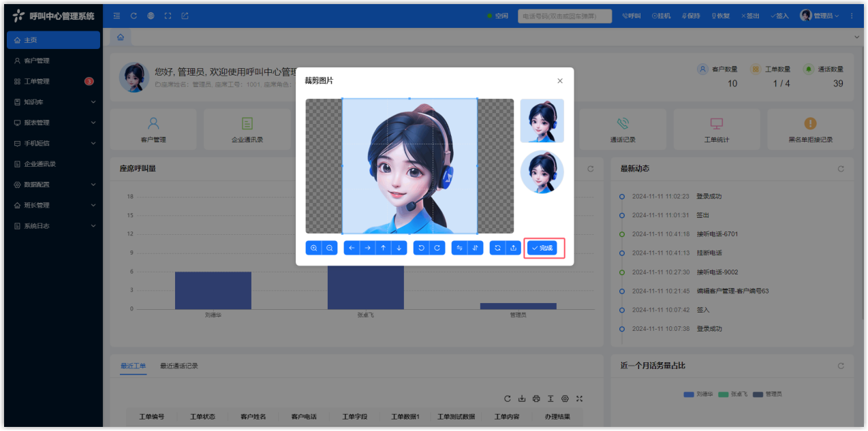Screen dimensions: 868x431
Task: Switch to the 最近通话记录 tab
Action: [x=179, y=366]
